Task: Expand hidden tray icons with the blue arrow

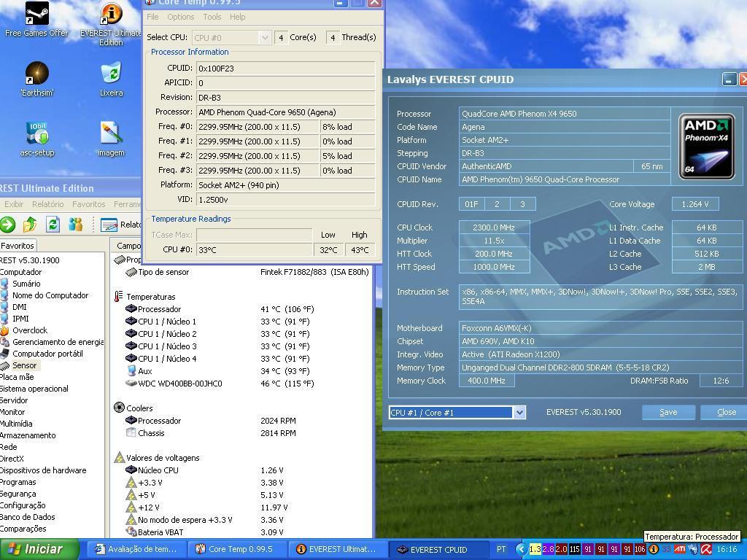Action: click(521, 549)
